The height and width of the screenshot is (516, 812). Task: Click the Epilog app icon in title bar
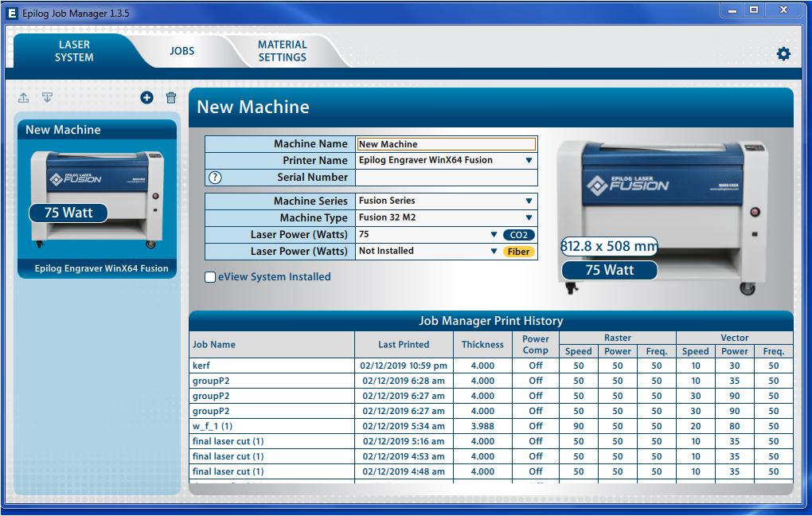(x=11, y=14)
